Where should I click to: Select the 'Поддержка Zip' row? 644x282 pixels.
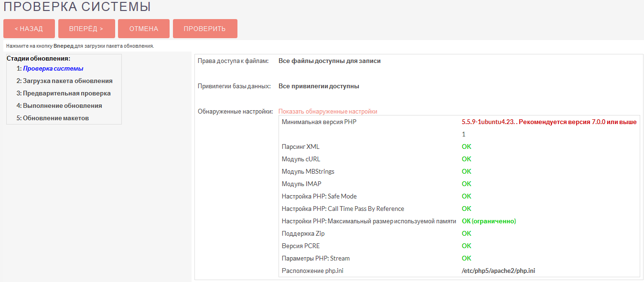click(302, 233)
